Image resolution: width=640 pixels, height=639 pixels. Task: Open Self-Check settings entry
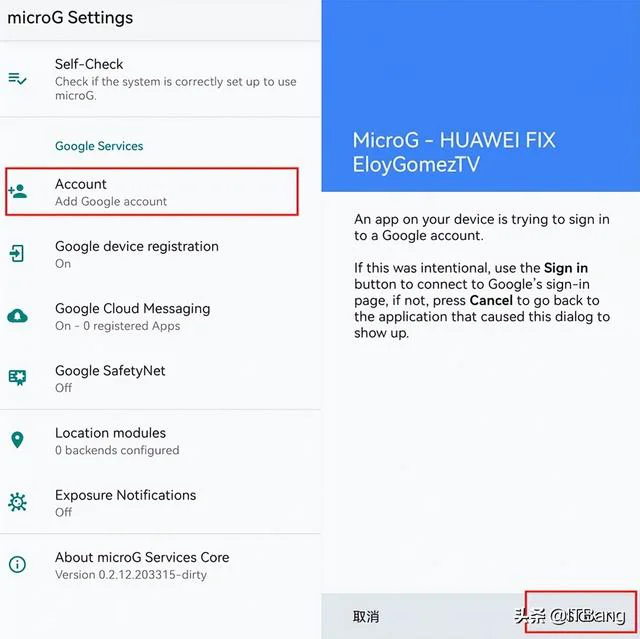(160, 79)
